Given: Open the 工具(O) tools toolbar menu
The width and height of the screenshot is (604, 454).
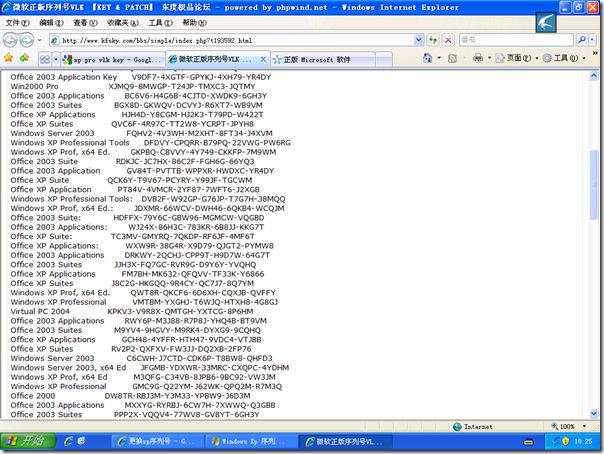Looking at the screenshot, I should tap(564, 58).
